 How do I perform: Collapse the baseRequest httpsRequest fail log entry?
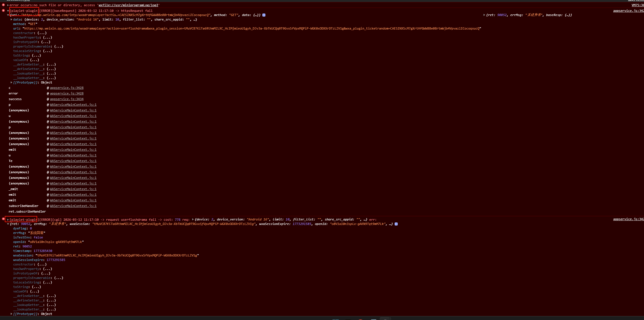coord(8,11)
